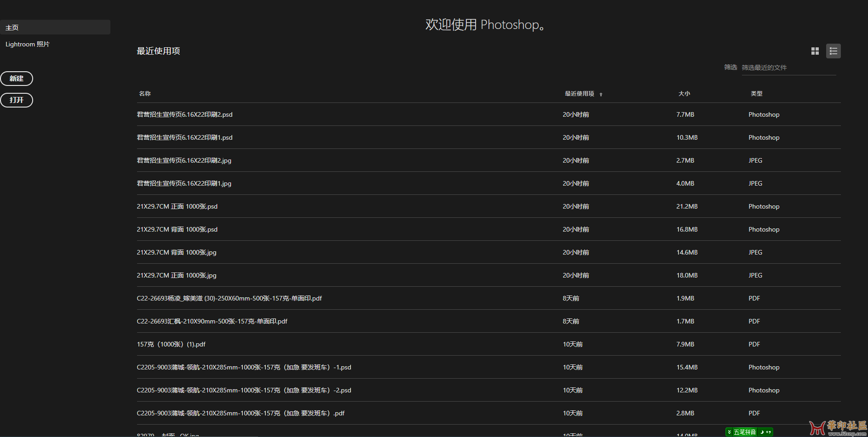Viewport: 868px width, 437px height.
Task: Click the 14.6MB size cell
Action: coord(687,252)
